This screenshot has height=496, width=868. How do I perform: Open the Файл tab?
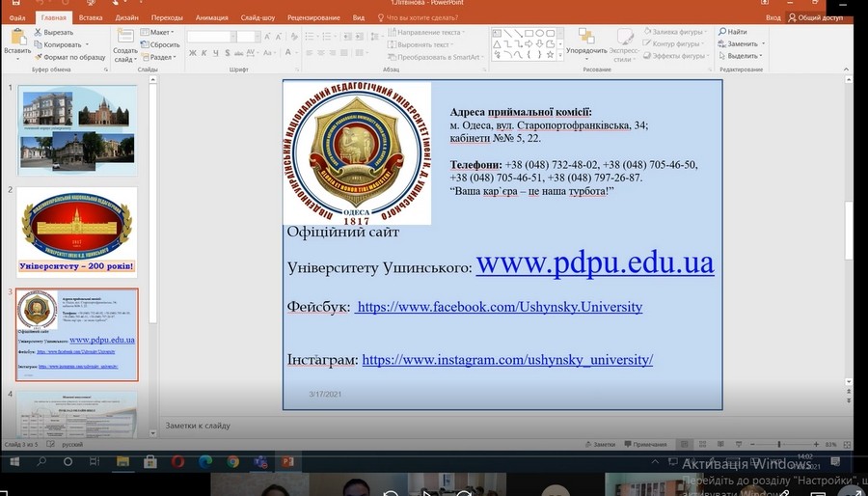pyautogui.click(x=17, y=17)
